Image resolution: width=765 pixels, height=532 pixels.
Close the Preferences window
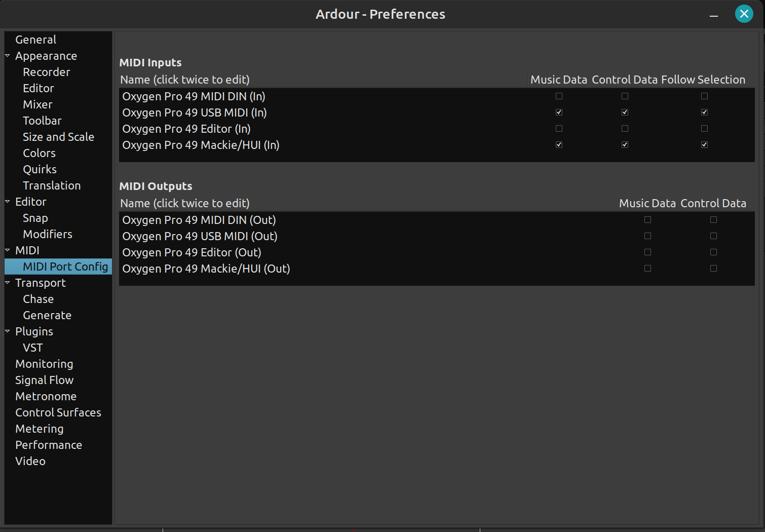[744, 14]
